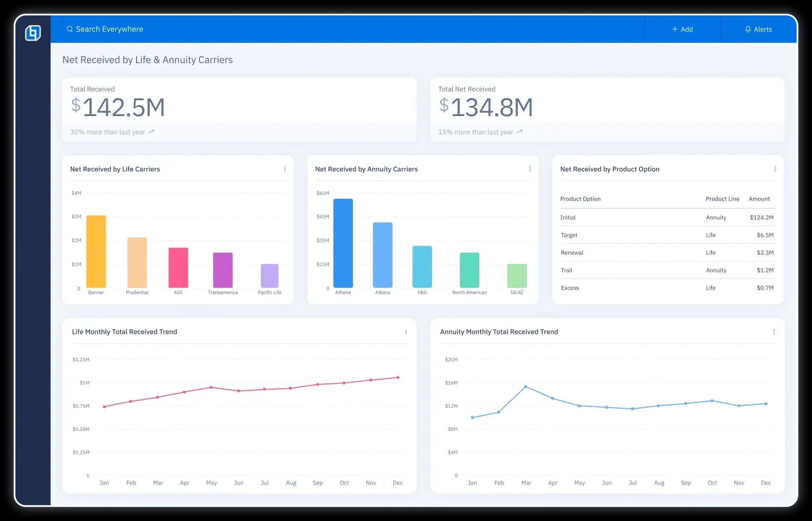Screen dimensions: 812x521
Task: Click the app logo in the sidebar
Action: coord(33,33)
